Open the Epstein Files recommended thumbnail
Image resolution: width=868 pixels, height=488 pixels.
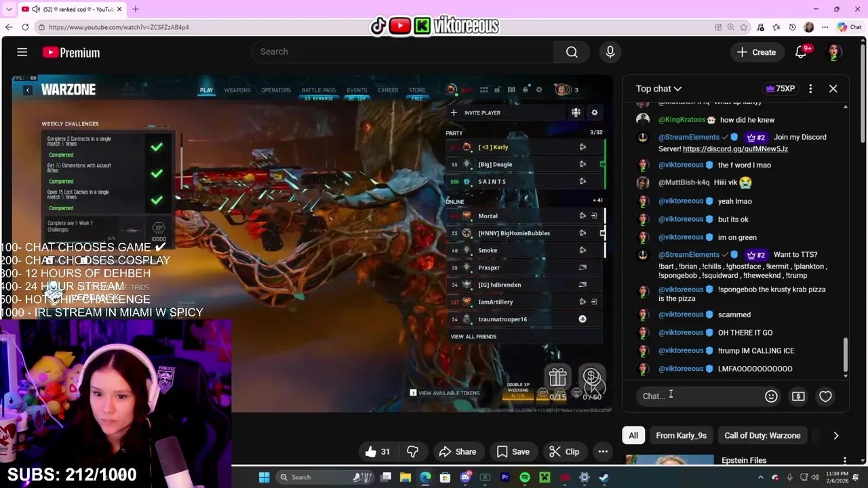coord(669,460)
